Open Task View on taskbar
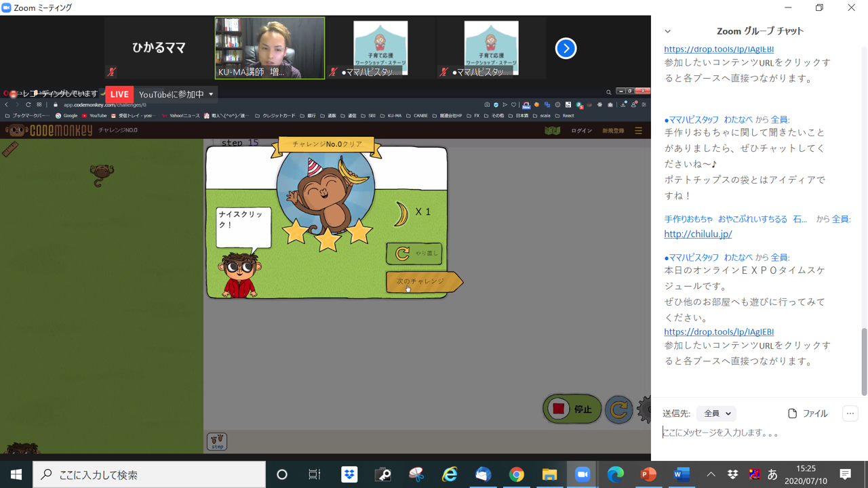The image size is (868, 488). coord(315,474)
